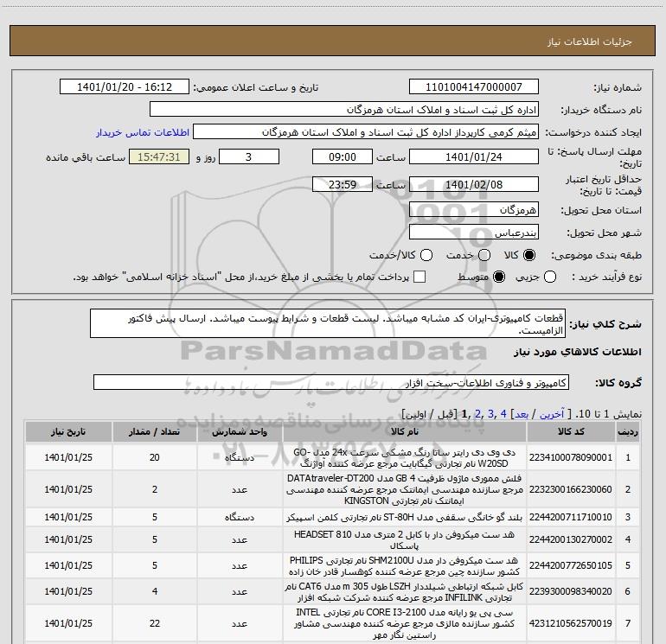
Task: Open the بعد (next) page link
Action: click(522, 414)
